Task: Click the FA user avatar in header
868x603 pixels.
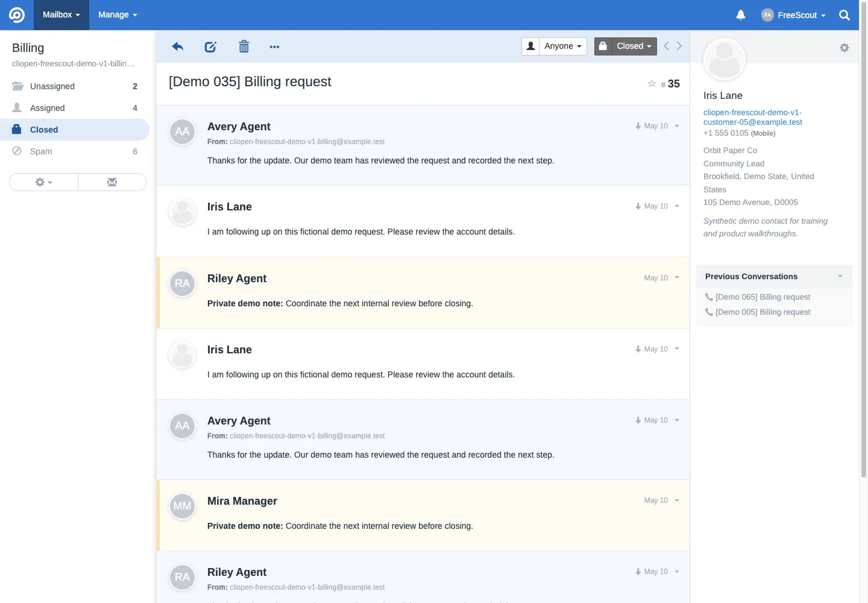Action: 767,15
